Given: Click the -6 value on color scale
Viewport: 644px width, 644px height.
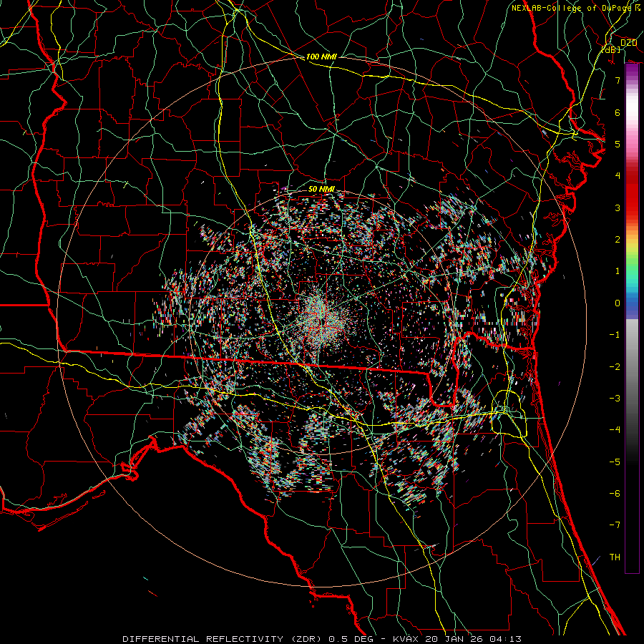Looking at the screenshot, I should click(x=615, y=494).
